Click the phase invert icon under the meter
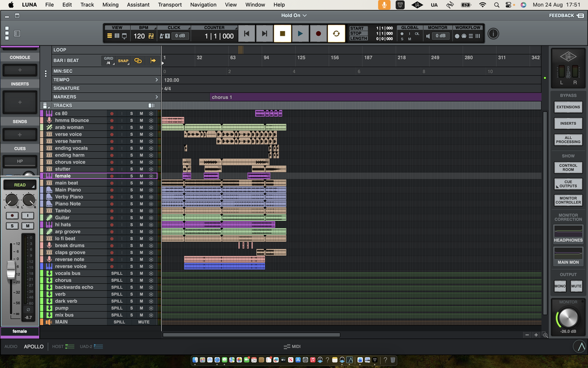 coord(28,310)
